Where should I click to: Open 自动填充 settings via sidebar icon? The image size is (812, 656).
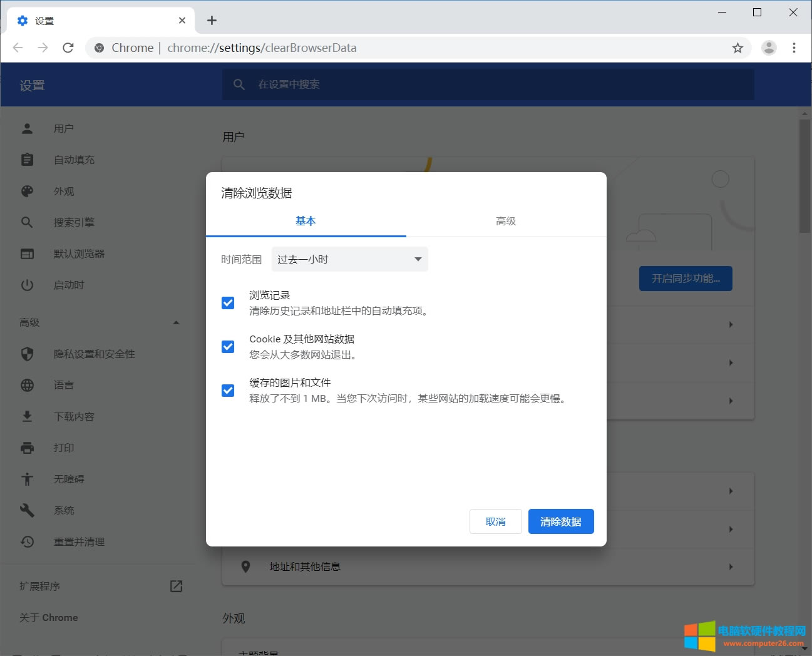coord(27,159)
